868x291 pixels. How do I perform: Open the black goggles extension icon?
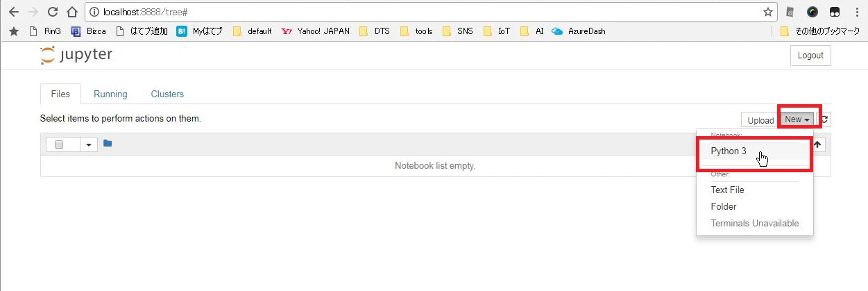pyautogui.click(x=835, y=12)
